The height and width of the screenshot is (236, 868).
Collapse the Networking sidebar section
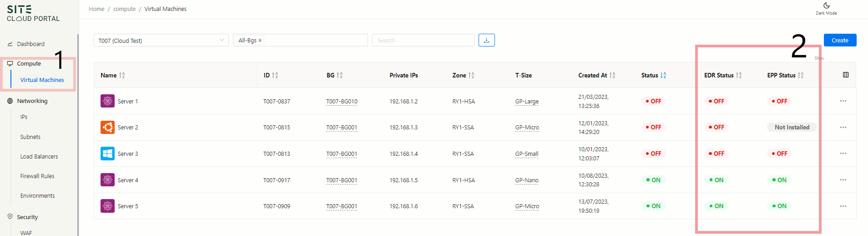click(32, 101)
